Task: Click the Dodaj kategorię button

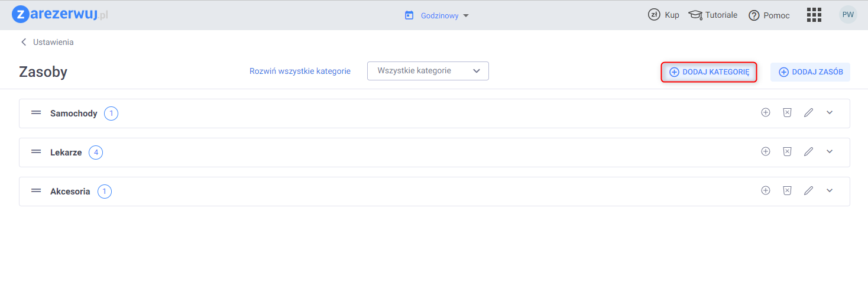Action: pos(709,72)
